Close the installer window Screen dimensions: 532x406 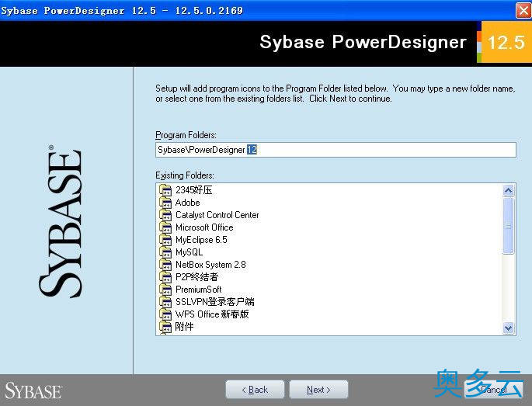pos(523,11)
